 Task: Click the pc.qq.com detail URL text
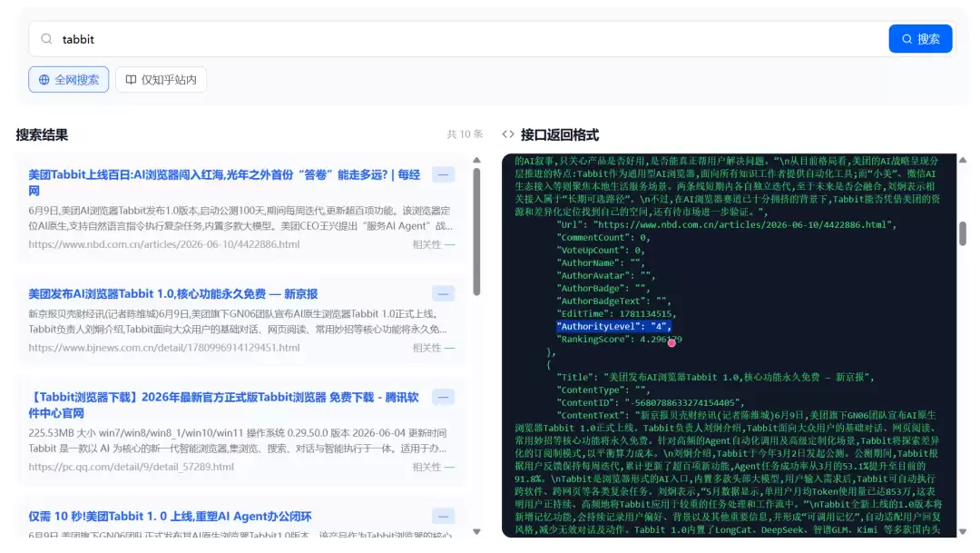[132, 467]
